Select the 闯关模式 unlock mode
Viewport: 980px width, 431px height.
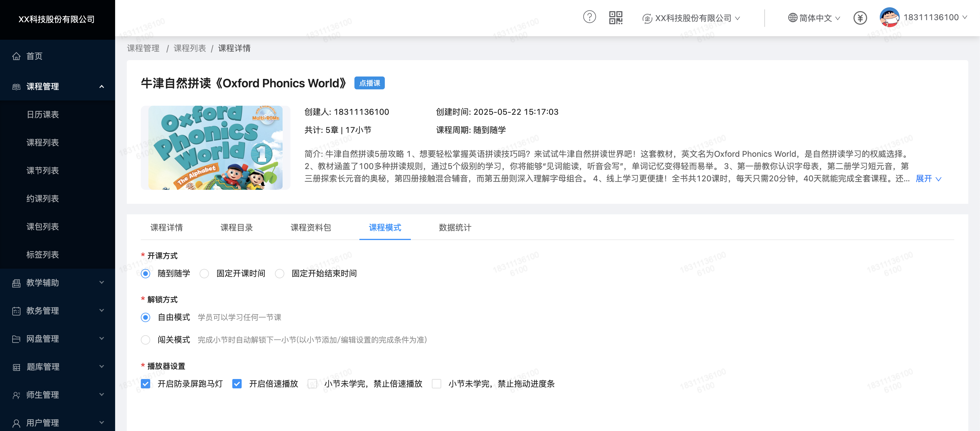[145, 340]
